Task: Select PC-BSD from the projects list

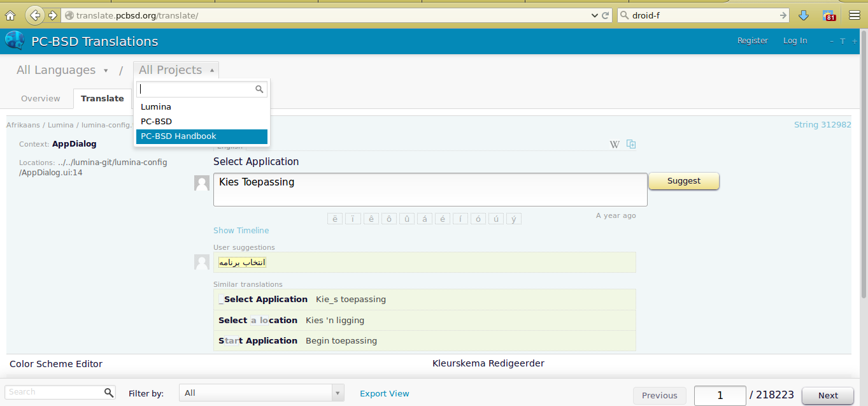Action: click(202, 121)
